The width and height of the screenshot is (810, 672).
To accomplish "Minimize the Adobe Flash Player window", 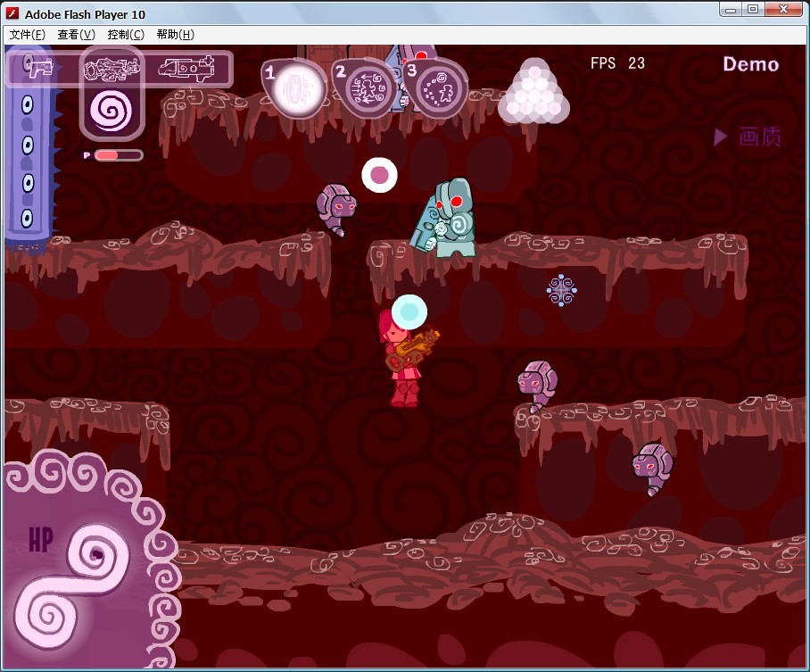I will 731,9.
